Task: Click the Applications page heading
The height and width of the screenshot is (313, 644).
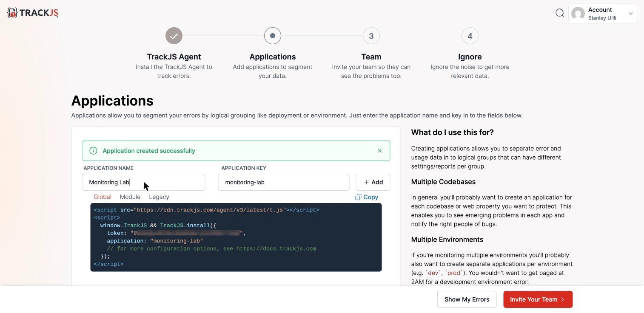Action: click(112, 101)
